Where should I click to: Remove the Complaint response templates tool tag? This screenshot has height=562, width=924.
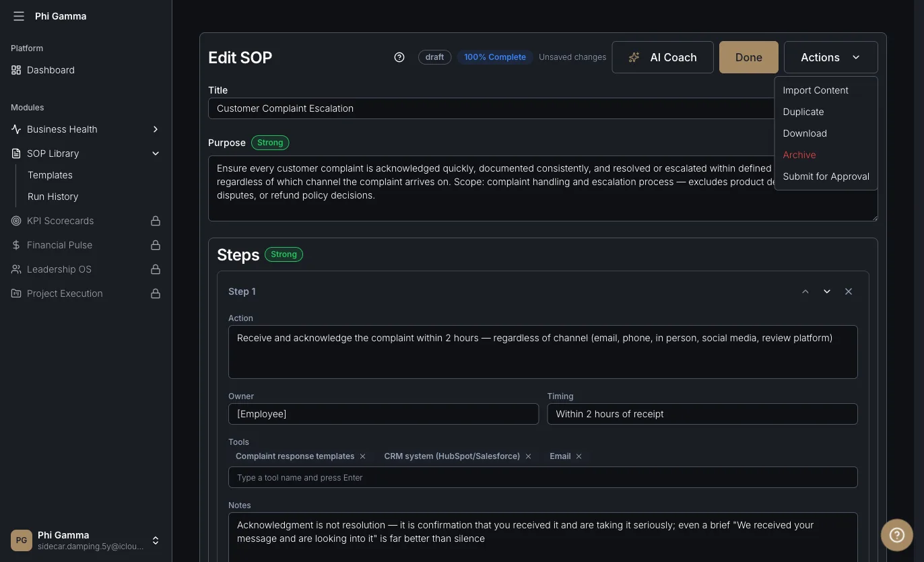point(362,456)
